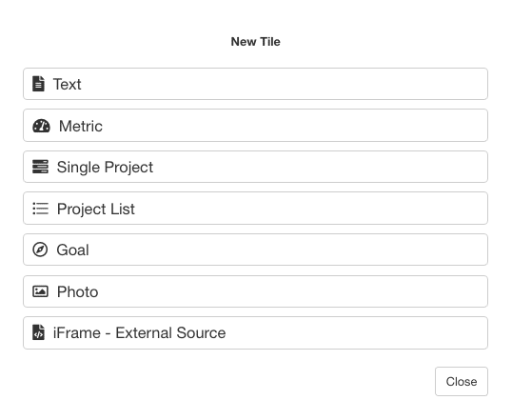Click the picture icon for Photo
Screen dimensions: 512x420
click(40, 291)
